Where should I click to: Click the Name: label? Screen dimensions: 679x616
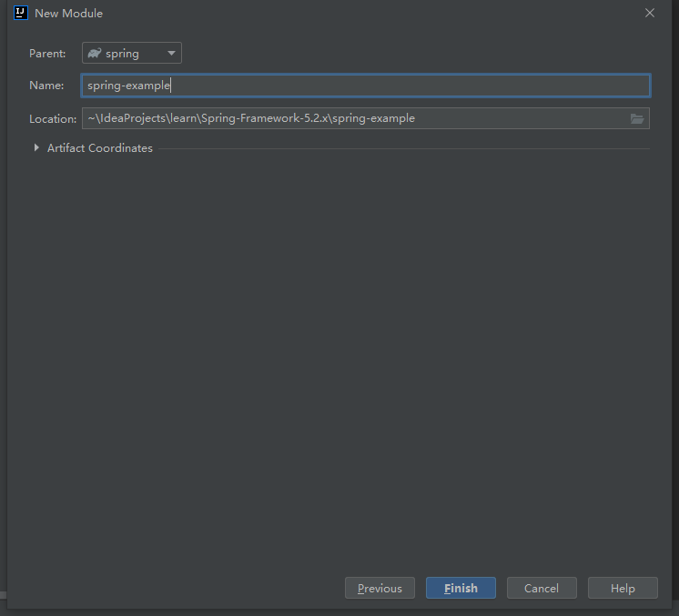[x=46, y=86]
